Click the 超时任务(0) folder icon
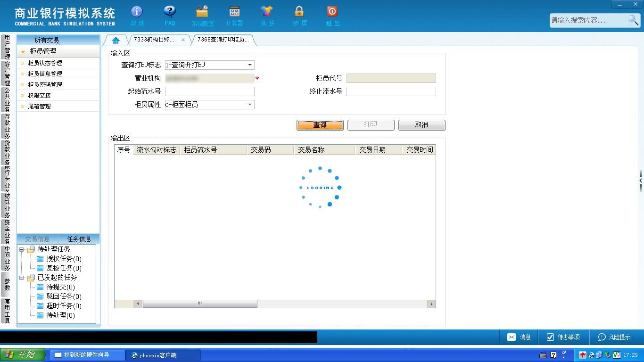This screenshot has height=362, width=644. (40, 306)
